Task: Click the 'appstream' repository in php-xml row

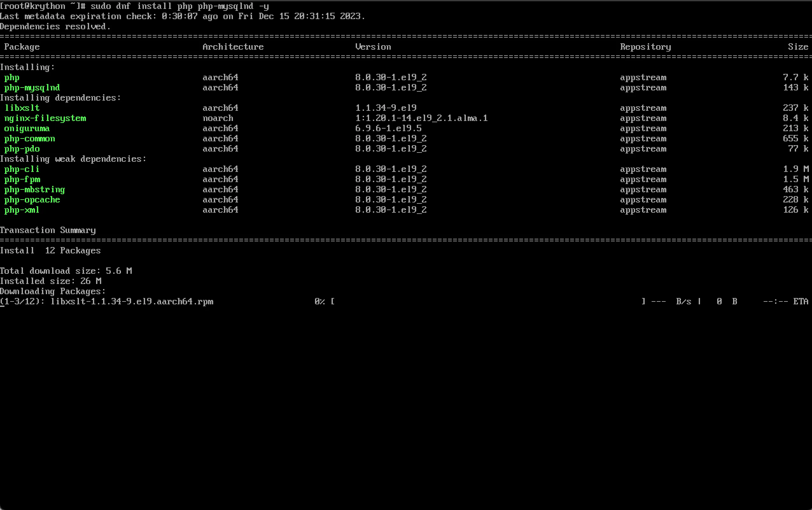Action: 643,210
